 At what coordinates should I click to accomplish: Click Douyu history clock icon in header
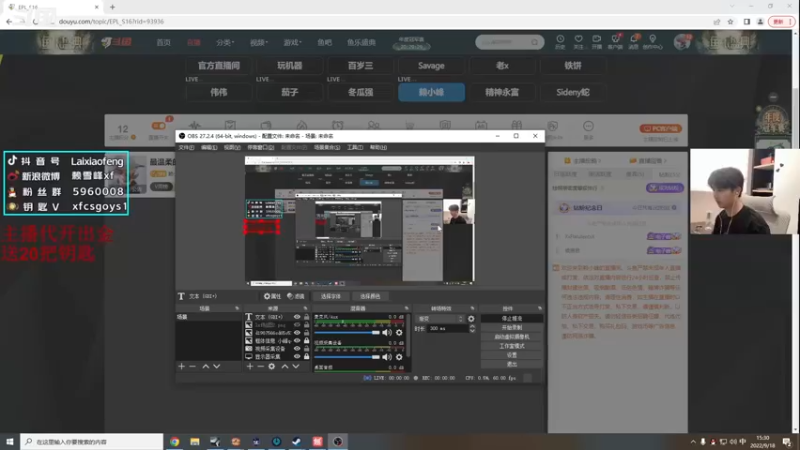(560, 41)
